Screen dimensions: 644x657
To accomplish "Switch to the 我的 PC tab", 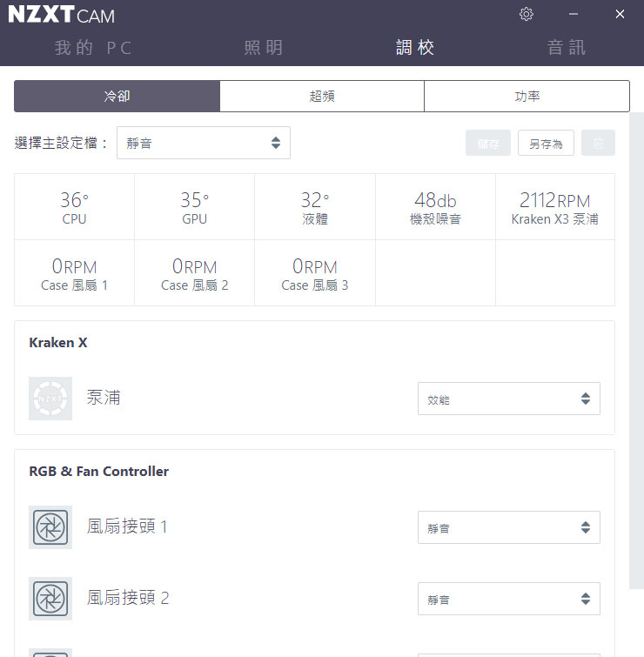I will tap(93, 47).
